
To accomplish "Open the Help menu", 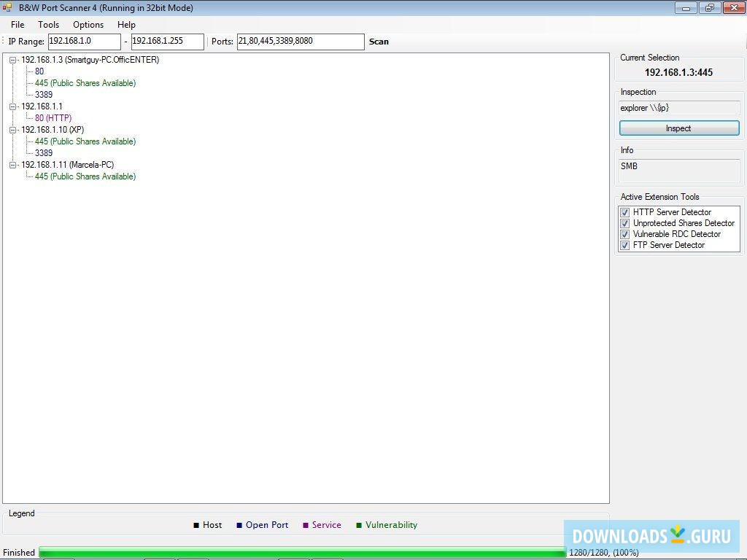I will 126,25.
